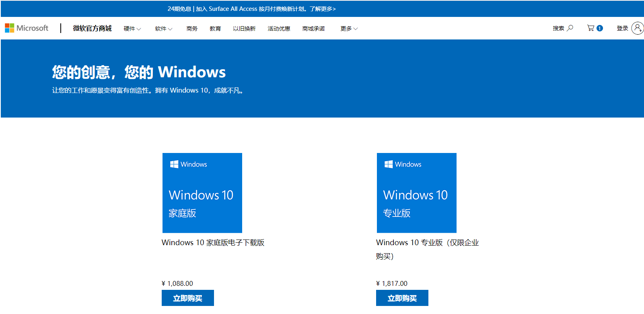Screen dimensions: 644x314
Task: Click the ¥ 1,817.00 price
Action: (x=392, y=283)
